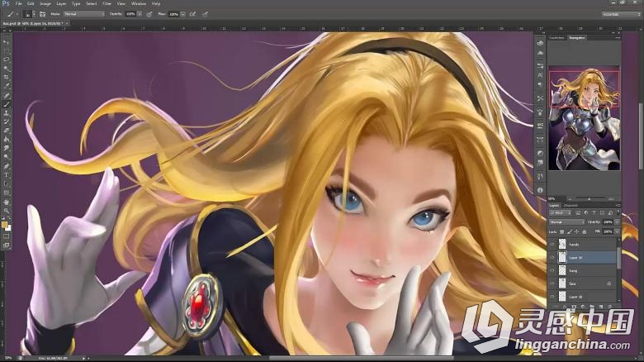This screenshot has width=644, height=362.
Task: Click the background color swatch
Action: pyautogui.click(x=8, y=228)
